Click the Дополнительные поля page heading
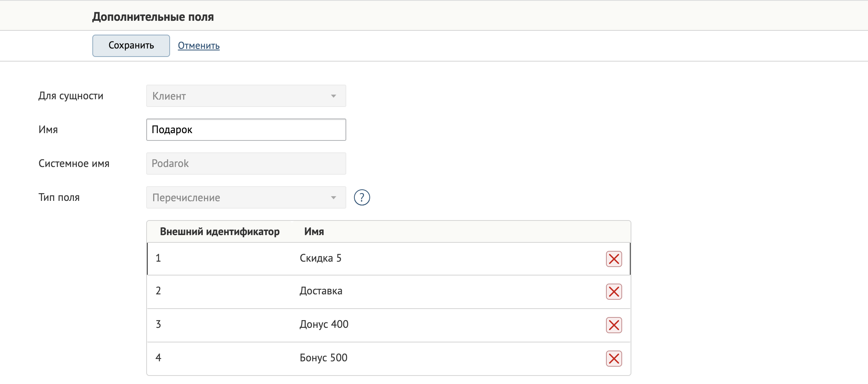Screen dimensions: 868x384 pyautogui.click(x=153, y=17)
